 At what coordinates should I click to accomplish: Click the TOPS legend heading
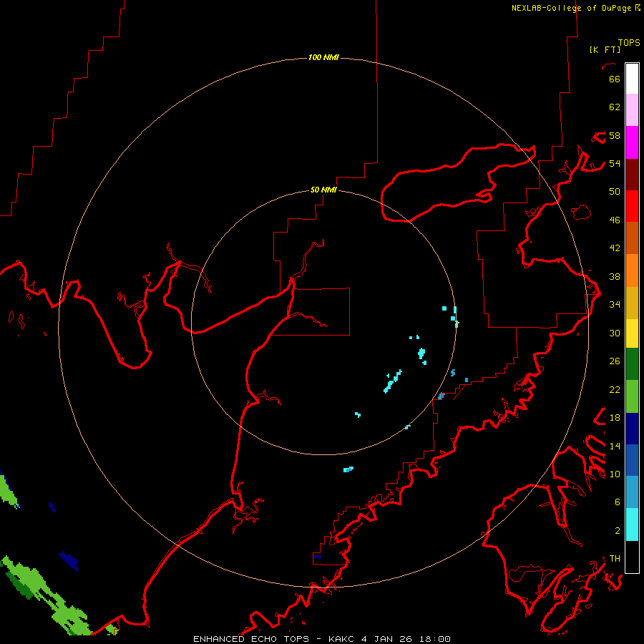pos(629,43)
